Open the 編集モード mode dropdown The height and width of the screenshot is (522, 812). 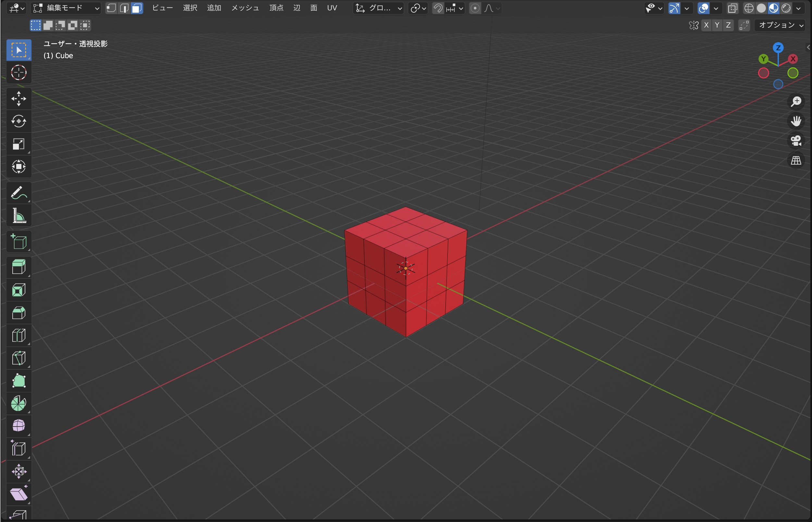[66, 8]
